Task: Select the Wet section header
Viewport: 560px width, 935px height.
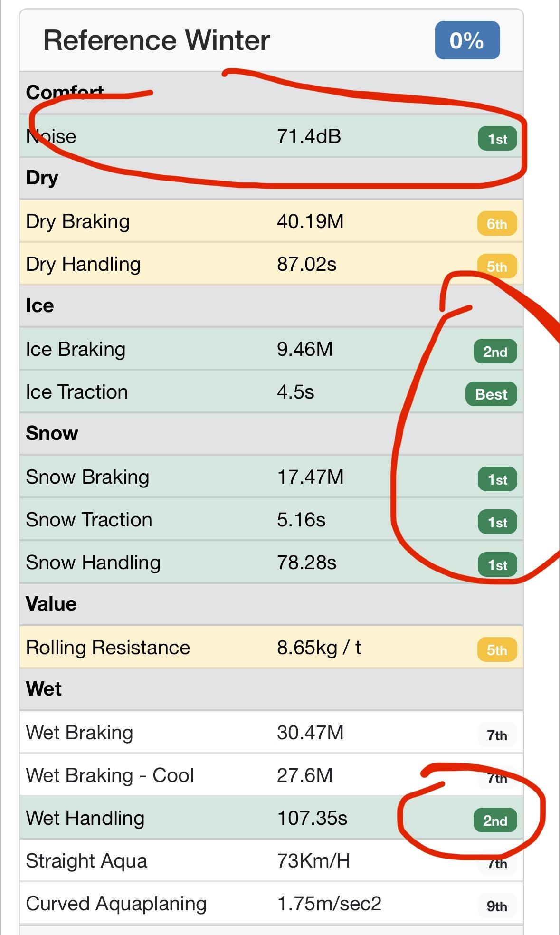Action: tap(44, 689)
